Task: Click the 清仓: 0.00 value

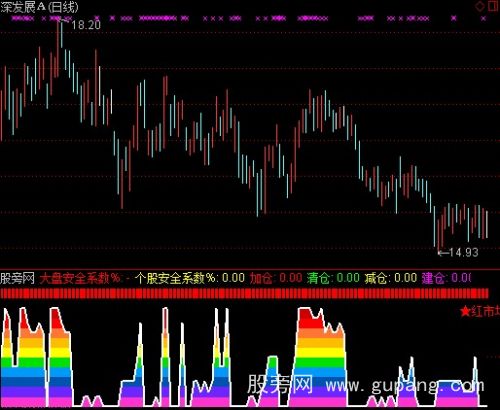Action: (333, 278)
